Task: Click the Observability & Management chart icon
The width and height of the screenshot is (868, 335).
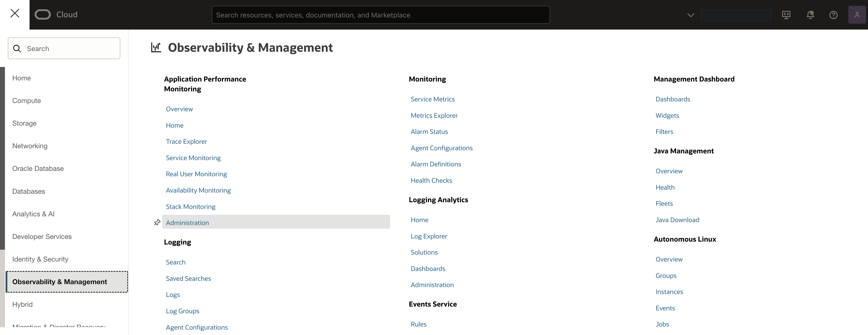Action: point(156,47)
